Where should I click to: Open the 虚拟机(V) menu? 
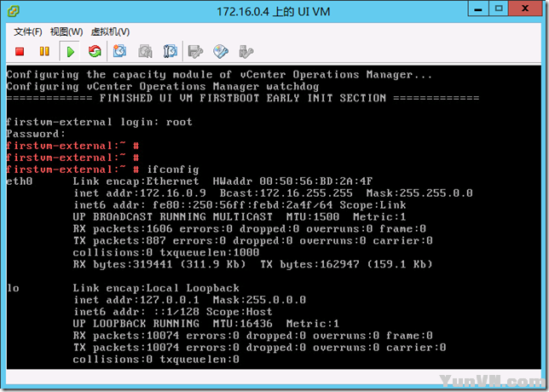coord(110,32)
